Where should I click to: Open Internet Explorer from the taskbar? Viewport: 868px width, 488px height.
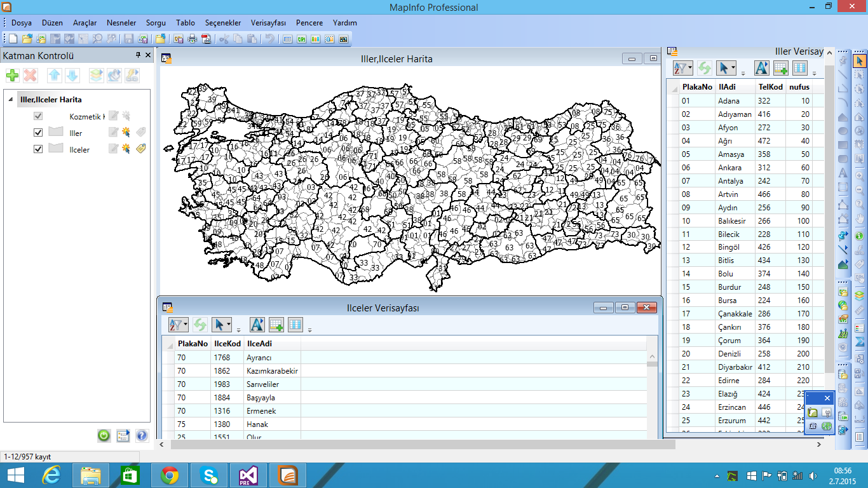tap(51, 475)
